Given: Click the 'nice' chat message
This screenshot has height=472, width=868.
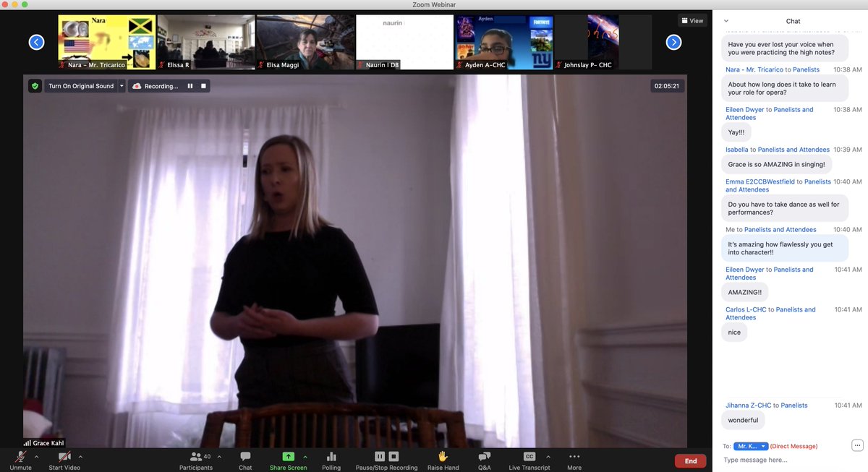Looking at the screenshot, I should pos(734,332).
